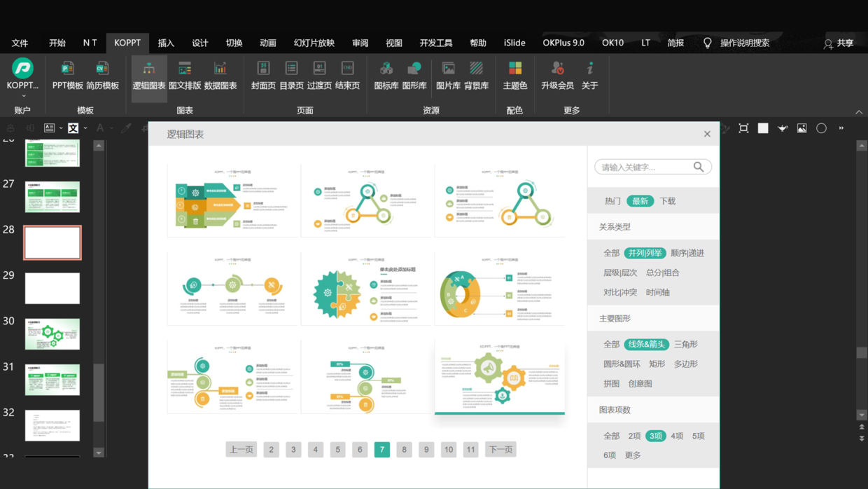Filter shapes by 圆形&圆环

622,364
